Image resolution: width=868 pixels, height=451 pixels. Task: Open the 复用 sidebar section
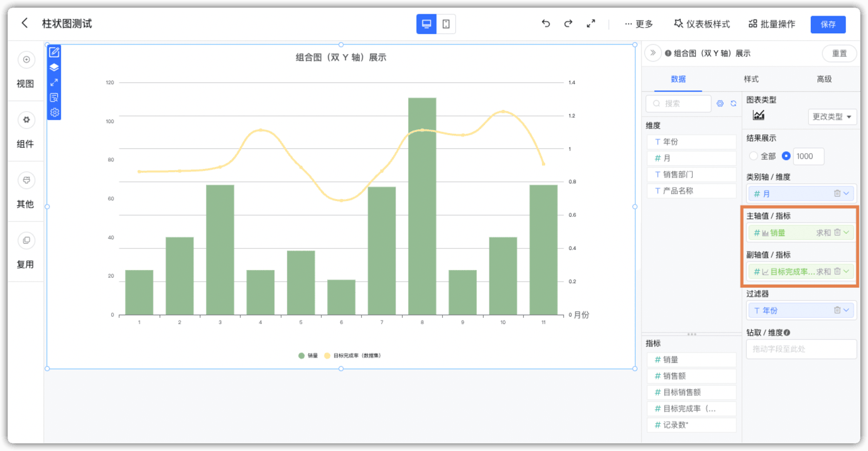[25, 252]
